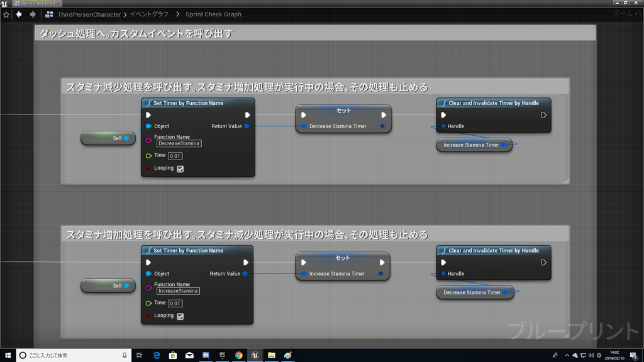Click Object pin on DecreaseStamina Set Timer node

(x=148, y=126)
